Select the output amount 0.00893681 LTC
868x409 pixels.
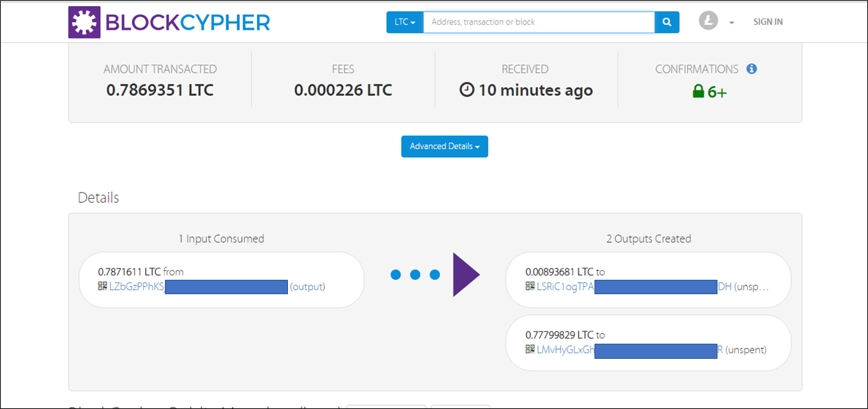[x=559, y=272]
